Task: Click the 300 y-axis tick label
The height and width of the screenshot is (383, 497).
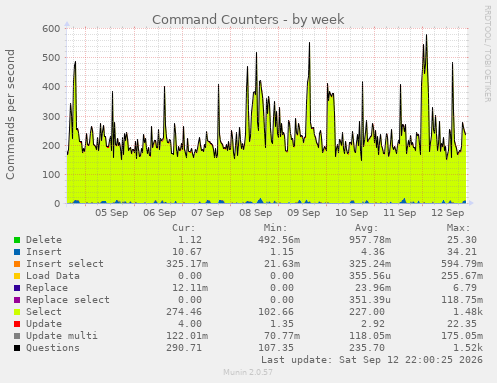Action: coord(51,116)
